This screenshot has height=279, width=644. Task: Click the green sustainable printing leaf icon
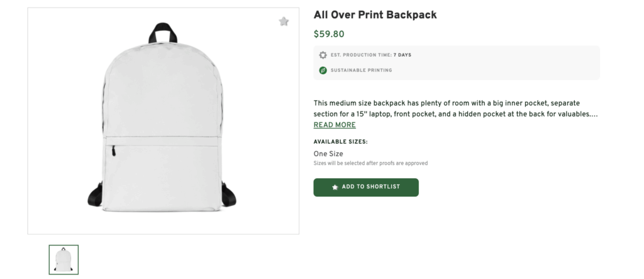pos(323,70)
